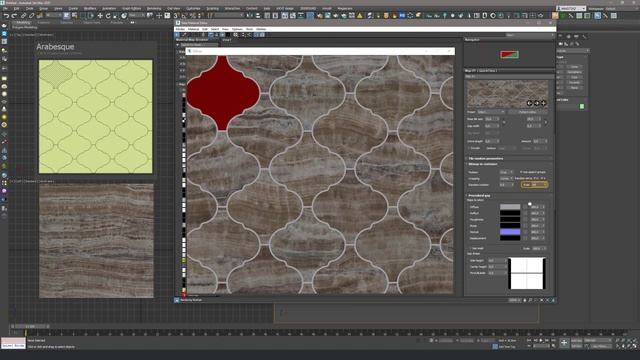Click the highlighted Scale button
Viewport: 640px width, 360px height.
pos(534,185)
